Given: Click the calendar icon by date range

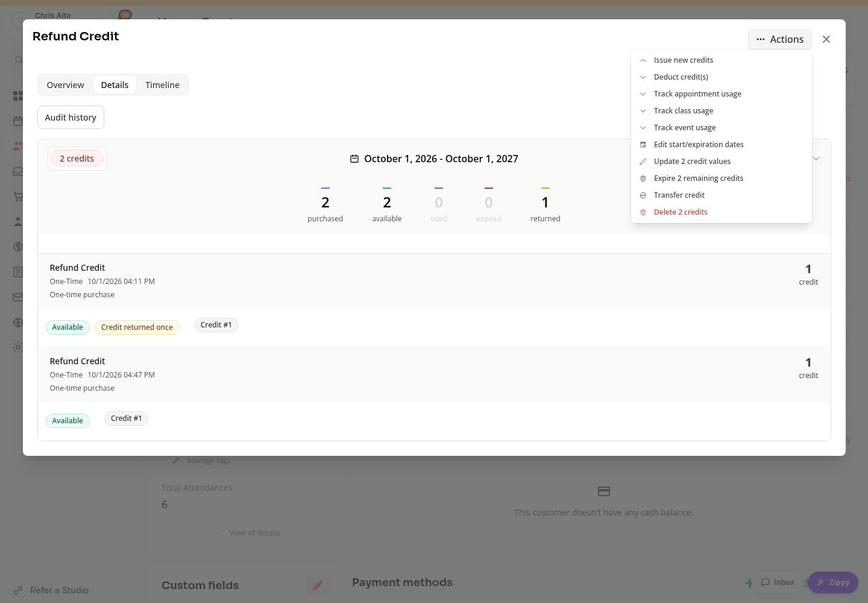Looking at the screenshot, I should (354, 159).
